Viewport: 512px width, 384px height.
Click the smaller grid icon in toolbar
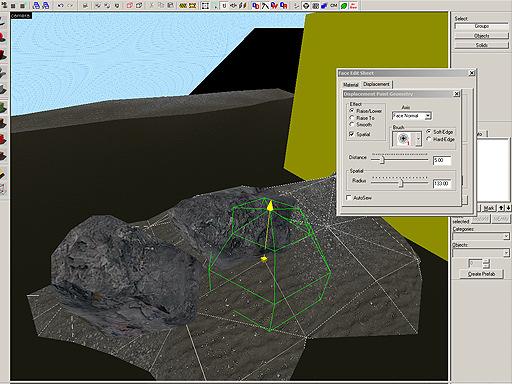tap(13, 5)
